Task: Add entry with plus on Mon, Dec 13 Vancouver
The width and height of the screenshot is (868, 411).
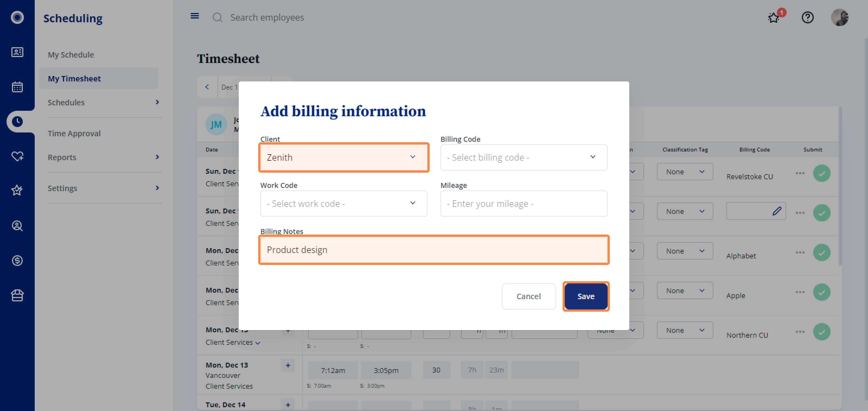Action: [x=288, y=365]
